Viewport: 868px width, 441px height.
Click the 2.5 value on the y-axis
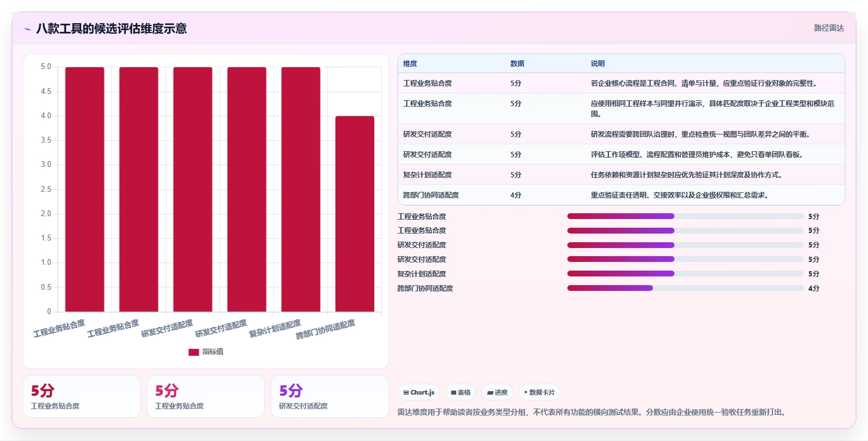(46, 189)
